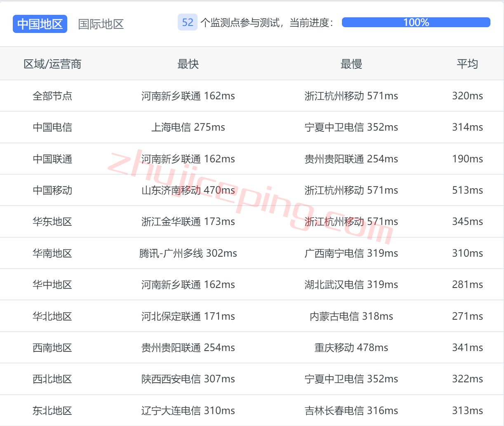Viewport: 504px width, 426px height.
Task: Click the 平均 column header
Action: point(467,64)
